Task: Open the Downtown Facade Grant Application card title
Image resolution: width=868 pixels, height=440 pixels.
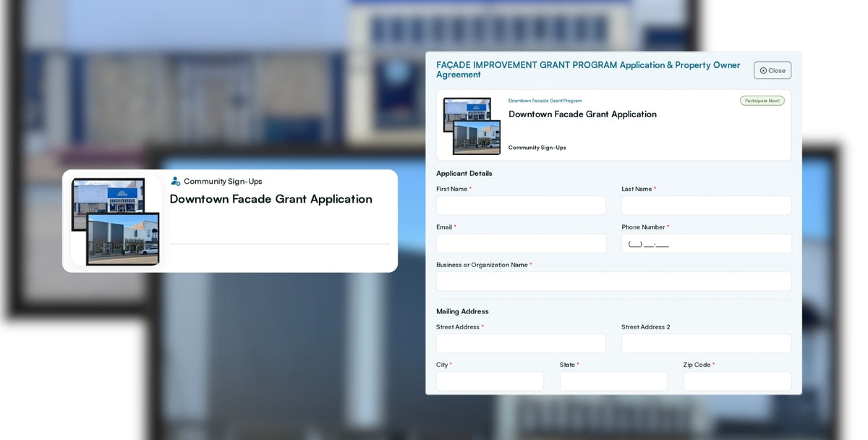Action: click(271, 199)
